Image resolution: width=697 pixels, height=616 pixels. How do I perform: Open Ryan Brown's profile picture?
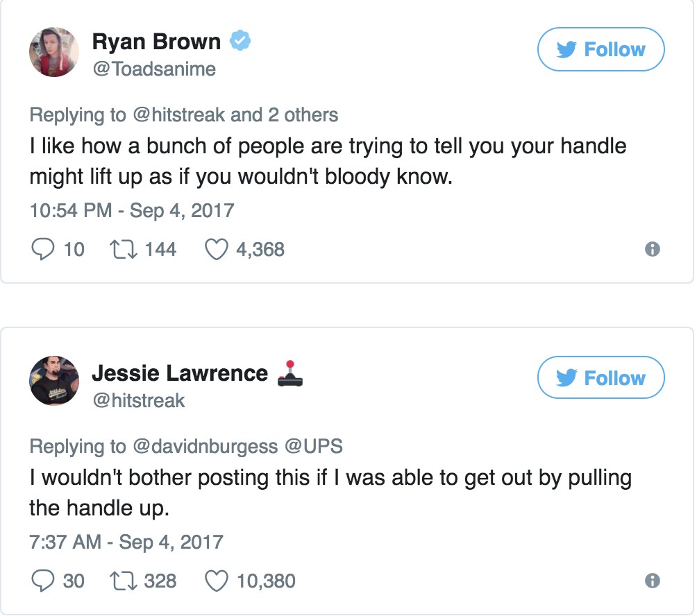53,53
